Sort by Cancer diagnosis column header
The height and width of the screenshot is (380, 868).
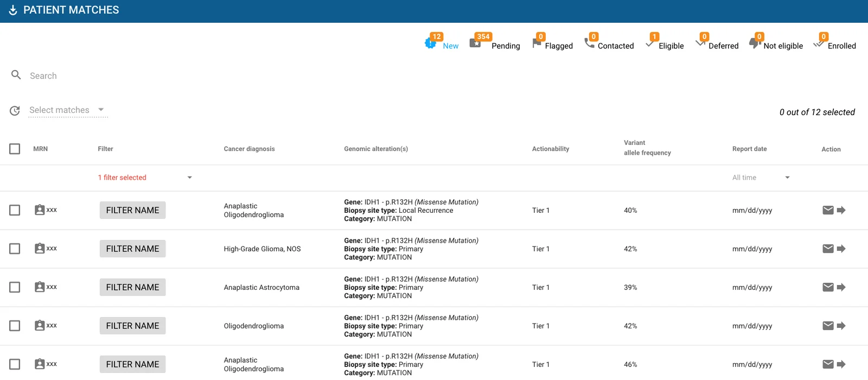click(249, 149)
